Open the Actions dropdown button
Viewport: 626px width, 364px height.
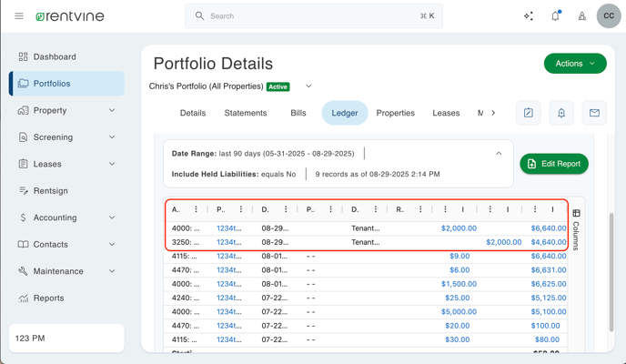(x=575, y=64)
